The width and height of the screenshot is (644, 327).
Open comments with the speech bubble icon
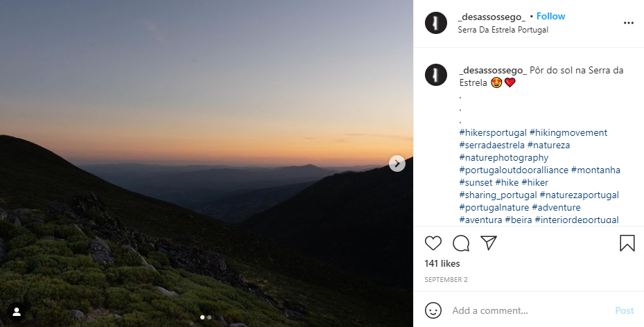click(461, 243)
